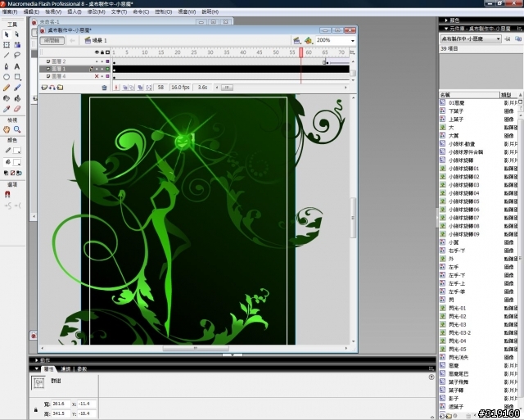Click the Timeline toggle button
Viewport: 524px width, 420px height.
[x=52, y=40]
